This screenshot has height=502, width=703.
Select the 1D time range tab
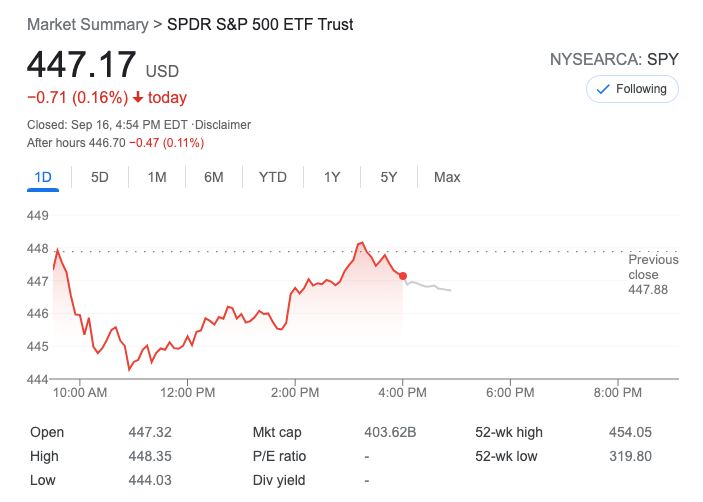tap(43, 177)
